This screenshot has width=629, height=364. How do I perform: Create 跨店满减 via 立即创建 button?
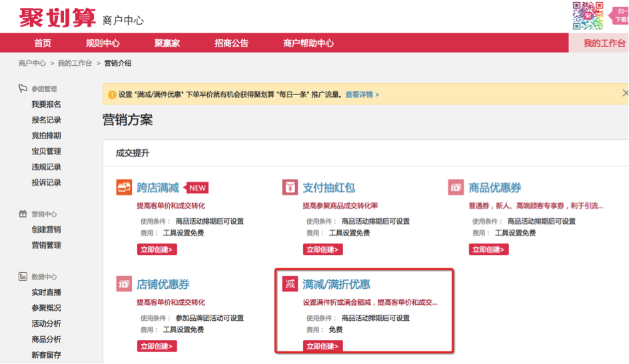(x=157, y=250)
